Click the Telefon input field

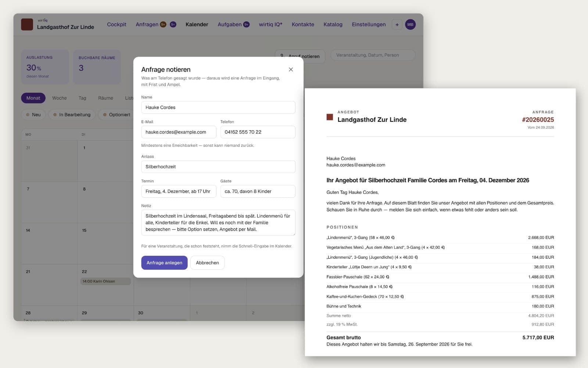coord(258,132)
